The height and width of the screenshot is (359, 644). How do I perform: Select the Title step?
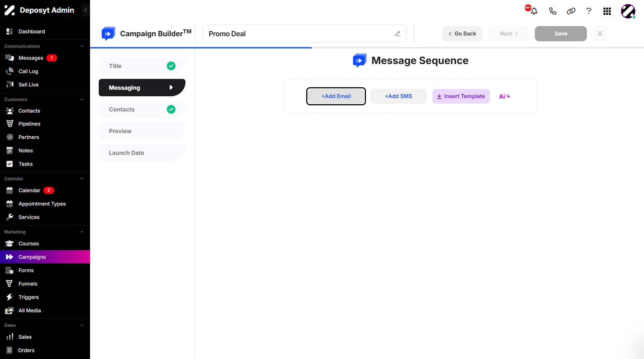142,66
